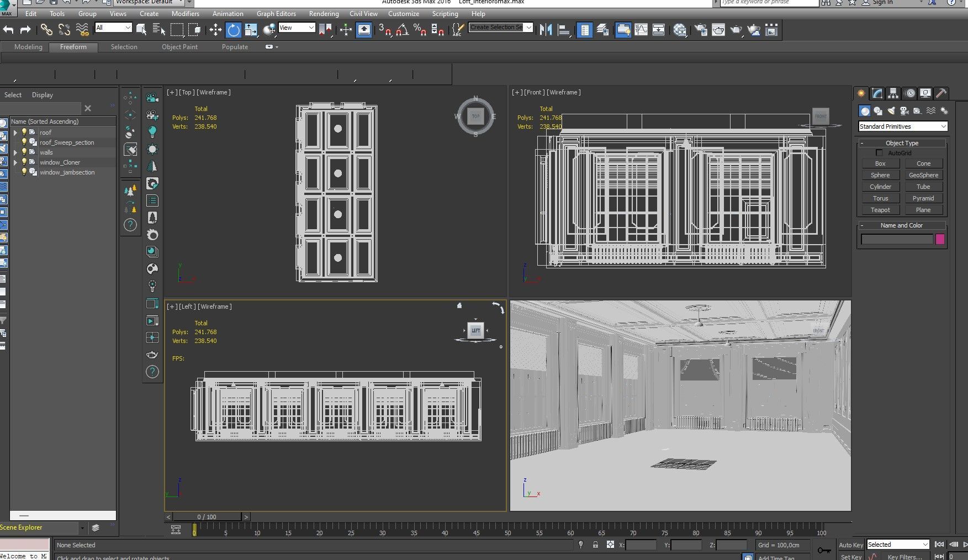Toggle Angle Snap
The image size is (968, 560).
coord(403,30)
